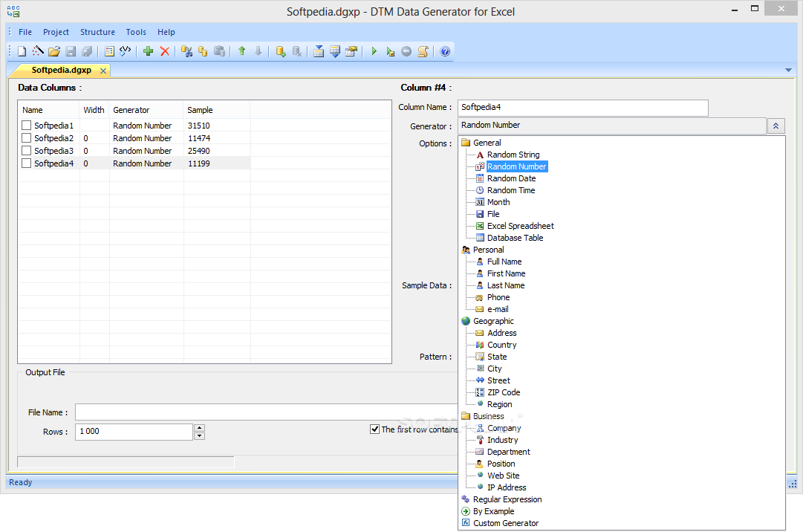Open the Help menu
Image resolution: width=803 pixels, height=532 pixels.
pos(166,32)
